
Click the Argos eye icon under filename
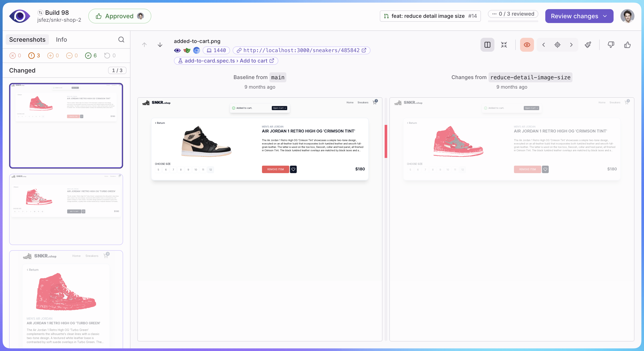pos(177,51)
